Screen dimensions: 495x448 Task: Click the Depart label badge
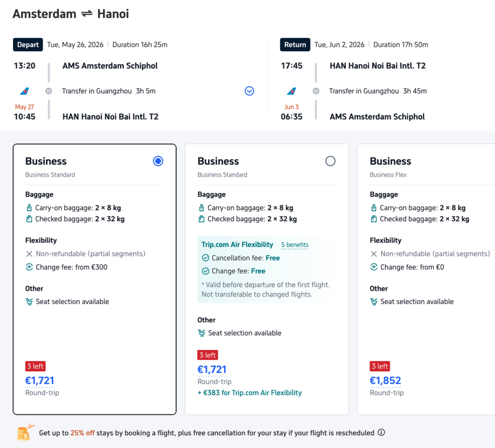[x=28, y=45]
